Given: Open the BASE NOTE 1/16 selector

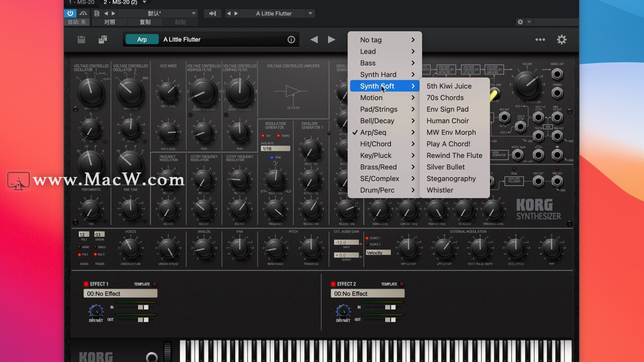Looking at the screenshot, I should coord(275,149).
